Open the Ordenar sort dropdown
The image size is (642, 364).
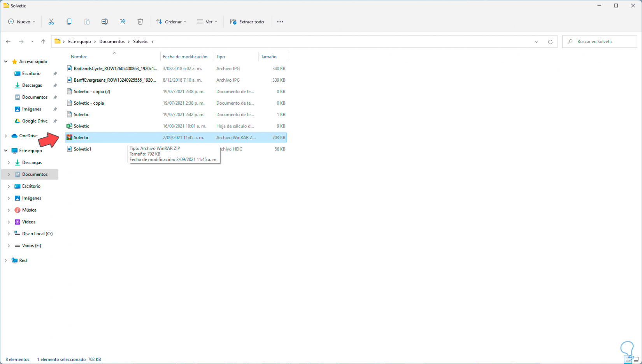pos(172,22)
